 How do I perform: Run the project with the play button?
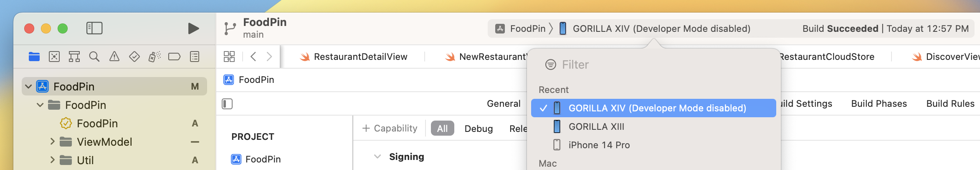coord(193,28)
